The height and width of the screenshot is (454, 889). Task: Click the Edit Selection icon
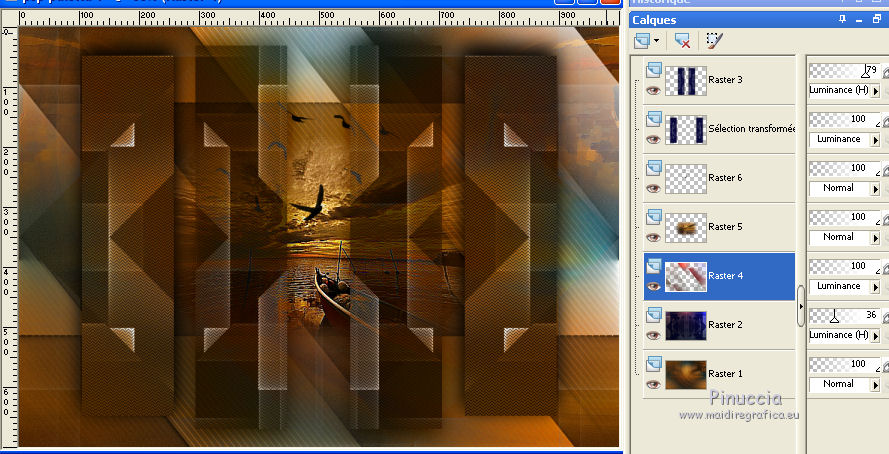click(x=714, y=41)
